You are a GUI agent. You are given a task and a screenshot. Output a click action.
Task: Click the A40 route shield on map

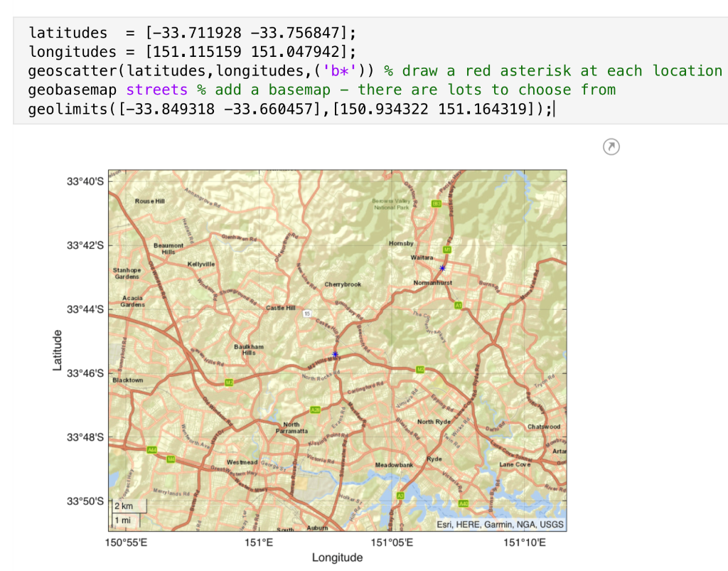(x=464, y=503)
